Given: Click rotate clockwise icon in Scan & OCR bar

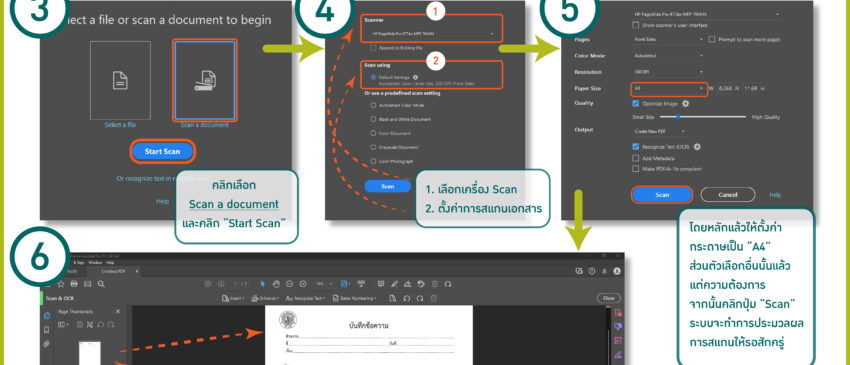Looking at the screenshot, I should tap(420, 299).
